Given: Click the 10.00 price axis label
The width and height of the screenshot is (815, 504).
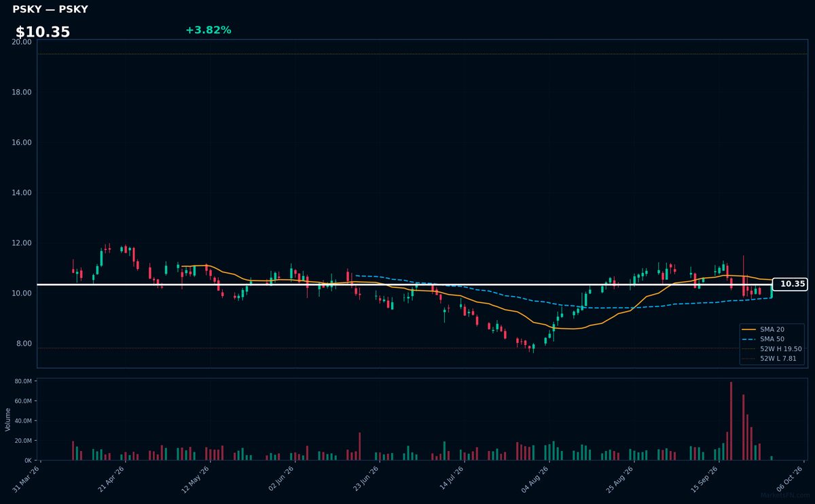Looking at the screenshot, I should tap(22, 293).
